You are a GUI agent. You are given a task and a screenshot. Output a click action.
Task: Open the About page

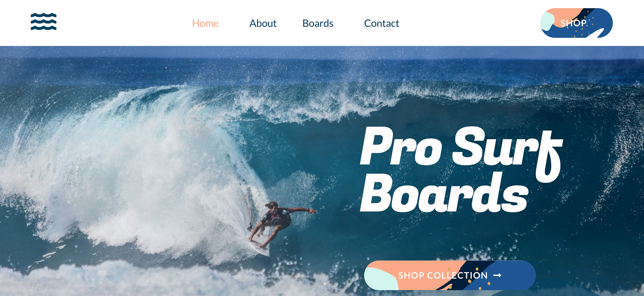click(263, 23)
